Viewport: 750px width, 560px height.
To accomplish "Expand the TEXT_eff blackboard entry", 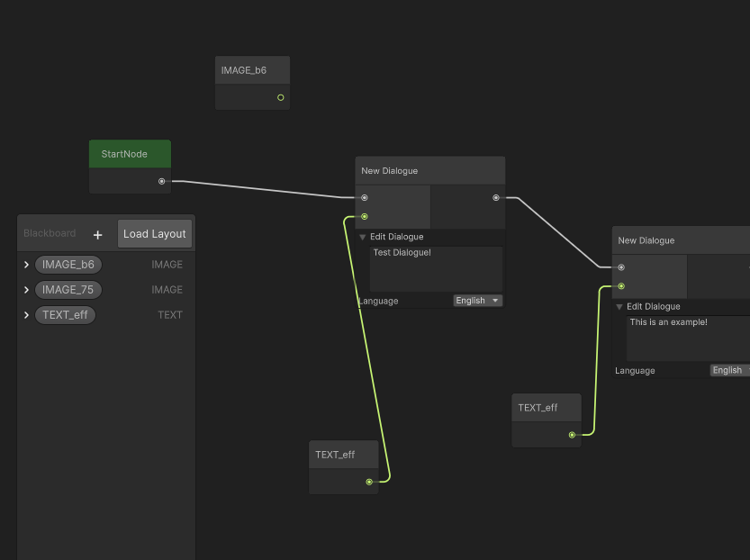I will [x=26, y=315].
